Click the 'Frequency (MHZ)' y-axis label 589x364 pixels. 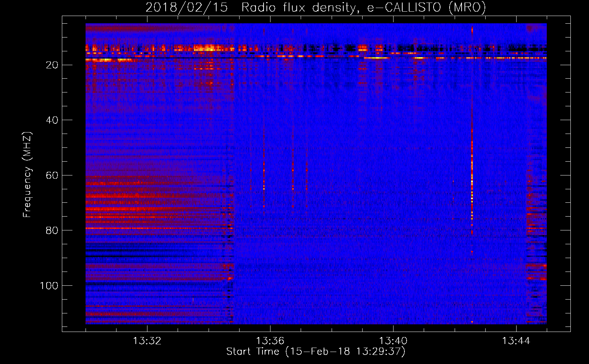(27, 175)
